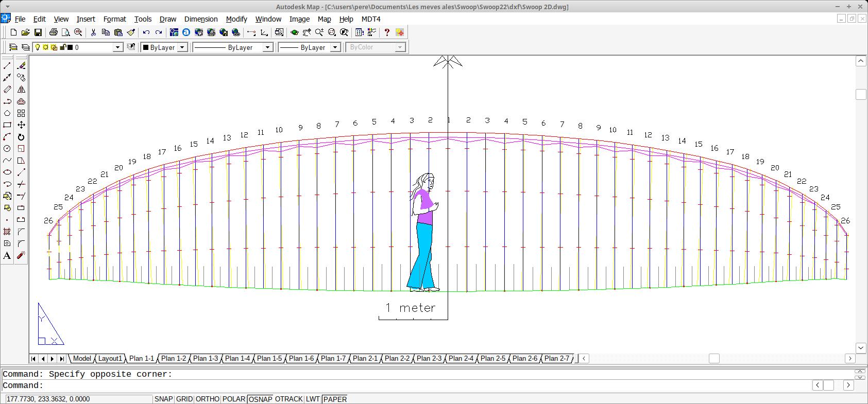868x404 pixels.
Task: Activate the Explode tool
Action: coord(21,255)
